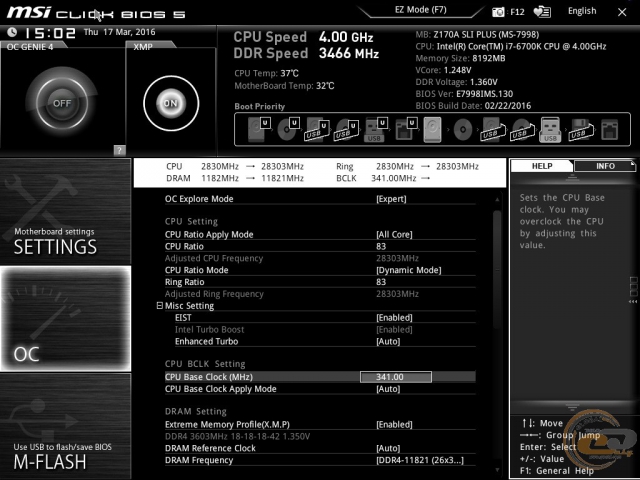Select the legacy USB CD/DVD boot icon

tap(522, 129)
